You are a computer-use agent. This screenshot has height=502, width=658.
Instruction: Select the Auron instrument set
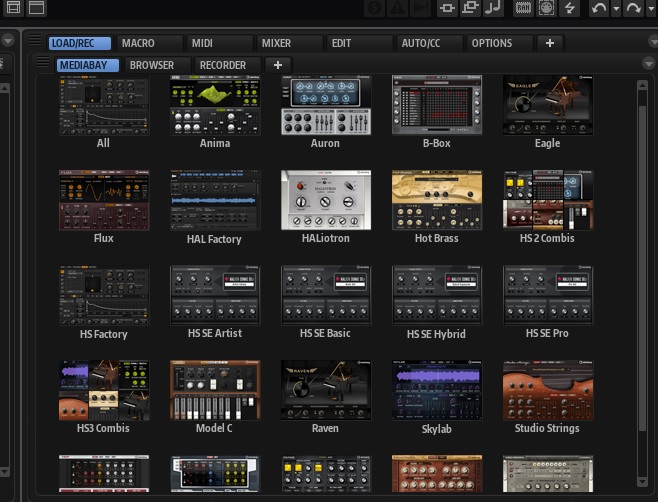tap(326, 105)
